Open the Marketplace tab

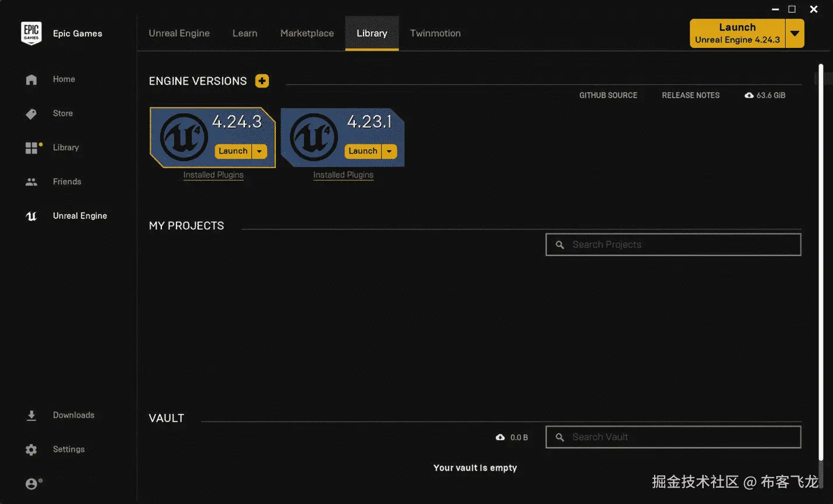[x=307, y=33]
